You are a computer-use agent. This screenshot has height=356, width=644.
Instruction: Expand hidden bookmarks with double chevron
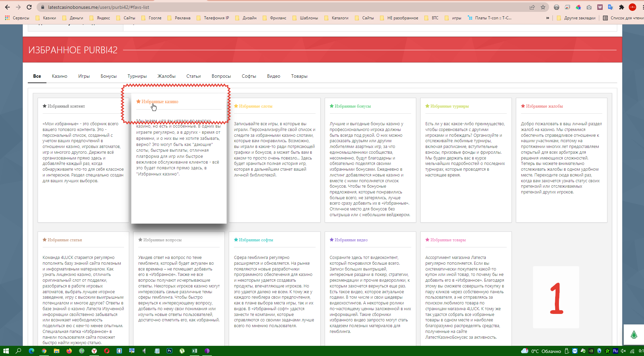point(547,18)
